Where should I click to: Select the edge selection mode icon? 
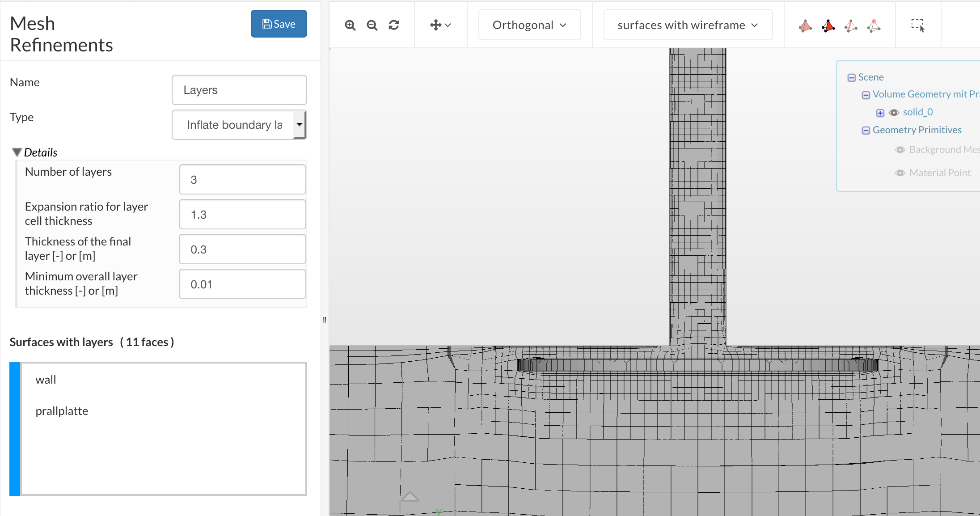point(851,26)
